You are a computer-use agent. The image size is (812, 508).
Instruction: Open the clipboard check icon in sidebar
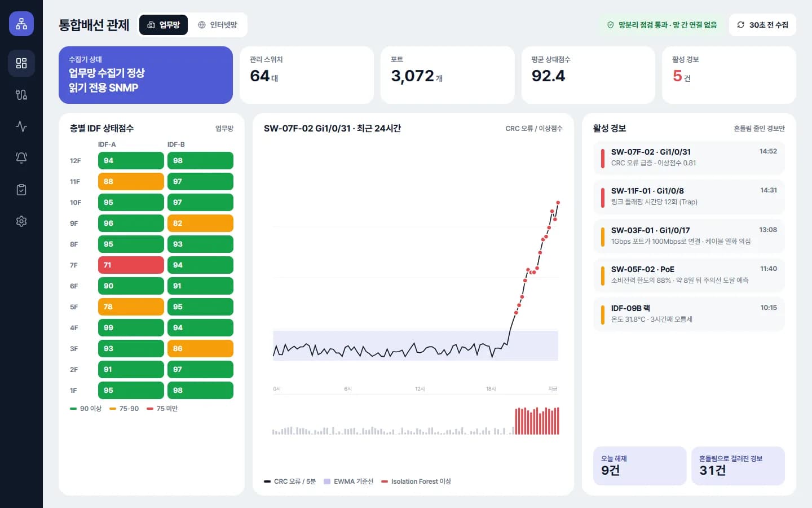[x=21, y=190]
